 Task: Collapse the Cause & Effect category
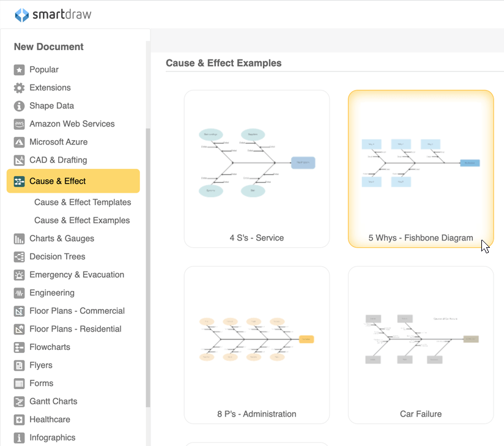coord(73,181)
